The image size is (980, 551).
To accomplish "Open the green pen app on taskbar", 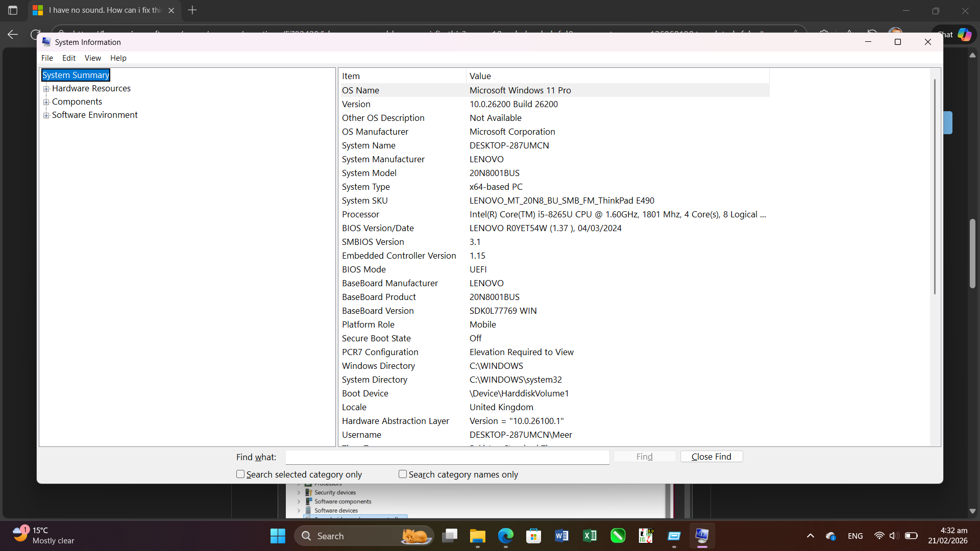I will pos(618,536).
